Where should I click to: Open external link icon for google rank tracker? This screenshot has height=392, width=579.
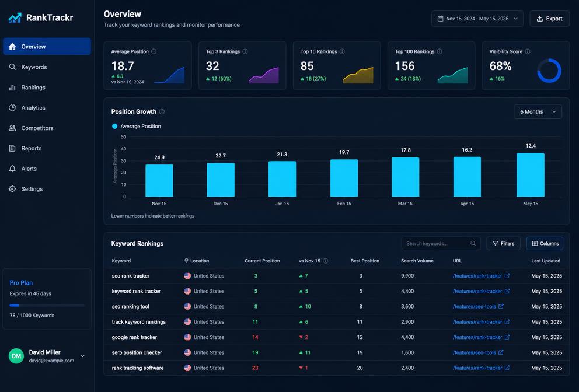pos(507,337)
